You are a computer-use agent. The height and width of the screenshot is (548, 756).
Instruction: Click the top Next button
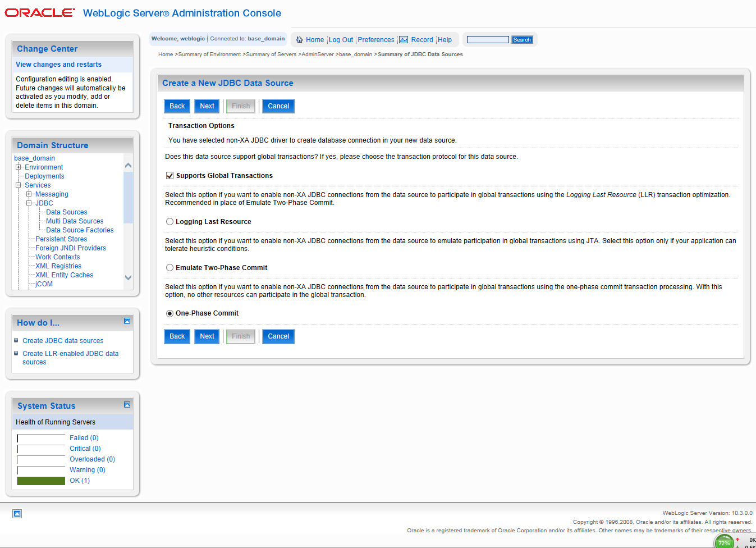coord(207,106)
